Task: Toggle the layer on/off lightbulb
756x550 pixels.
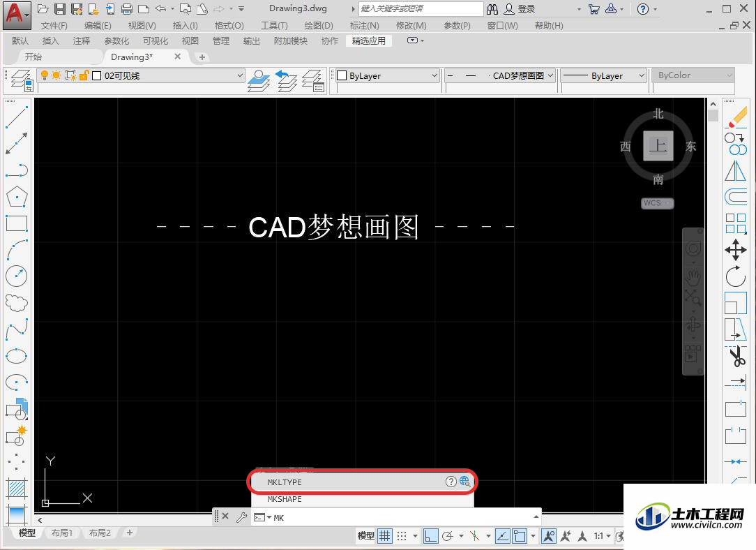Action: tap(45, 75)
